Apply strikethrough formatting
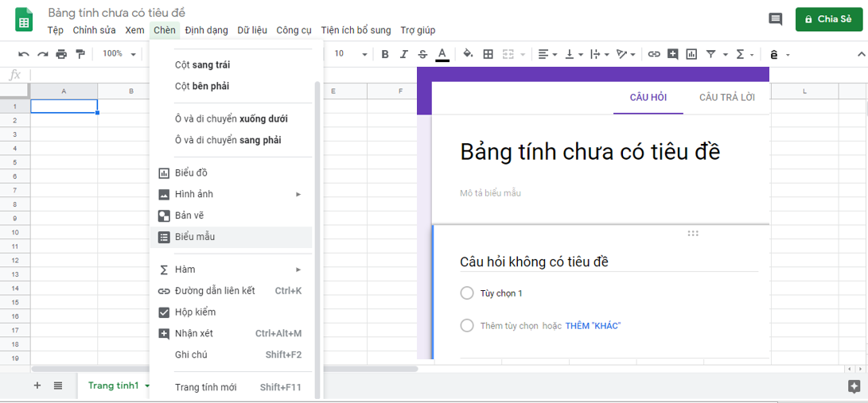 [422, 54]
